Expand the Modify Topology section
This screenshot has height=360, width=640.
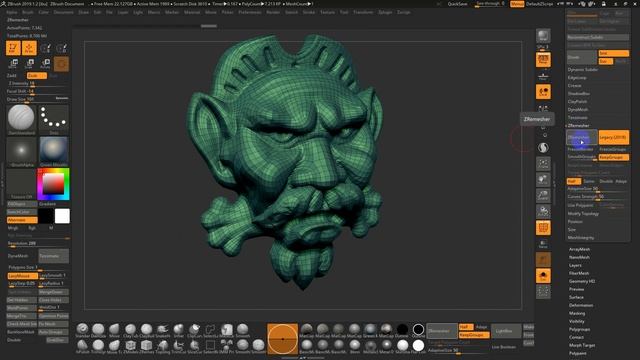pyautogui.click(x=583, y=213)
